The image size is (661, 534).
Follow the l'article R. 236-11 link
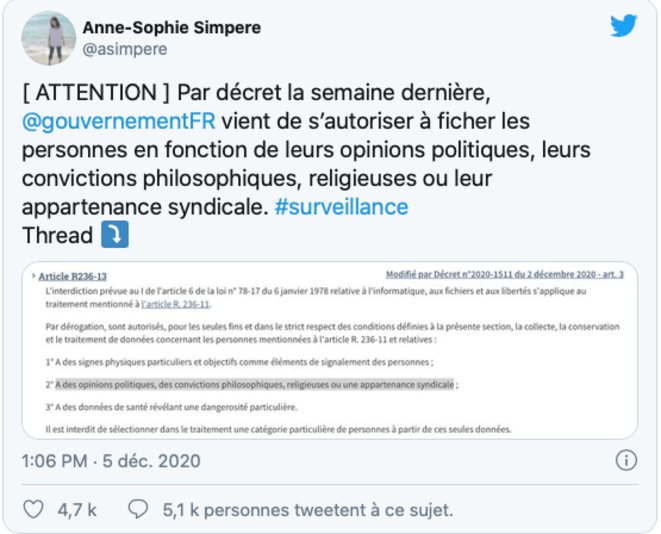[x=175, y=303]
